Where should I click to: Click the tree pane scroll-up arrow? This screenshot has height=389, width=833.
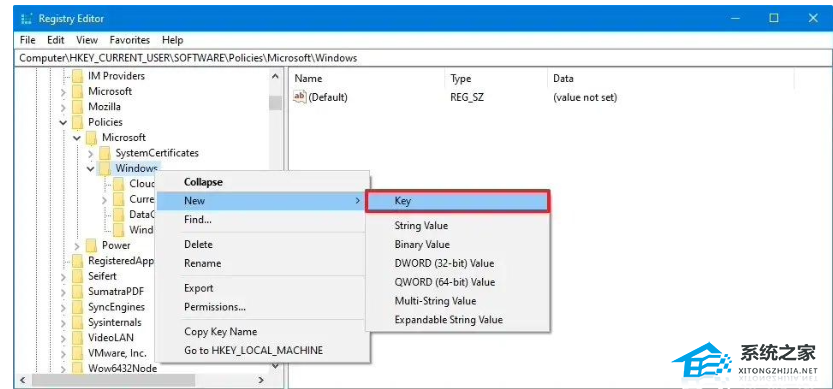(275, 76)
